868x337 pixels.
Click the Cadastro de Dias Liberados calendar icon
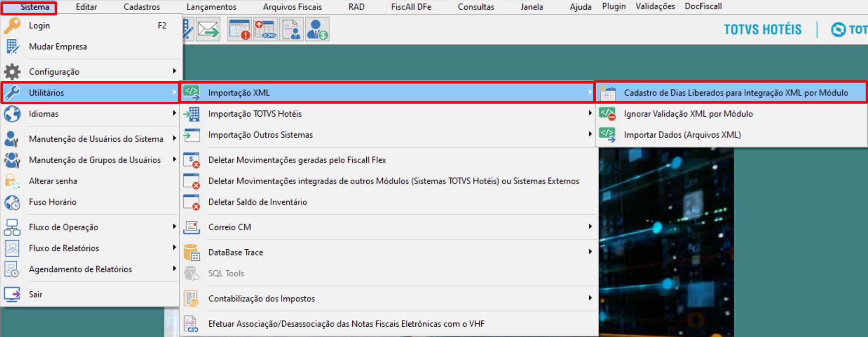607,93
